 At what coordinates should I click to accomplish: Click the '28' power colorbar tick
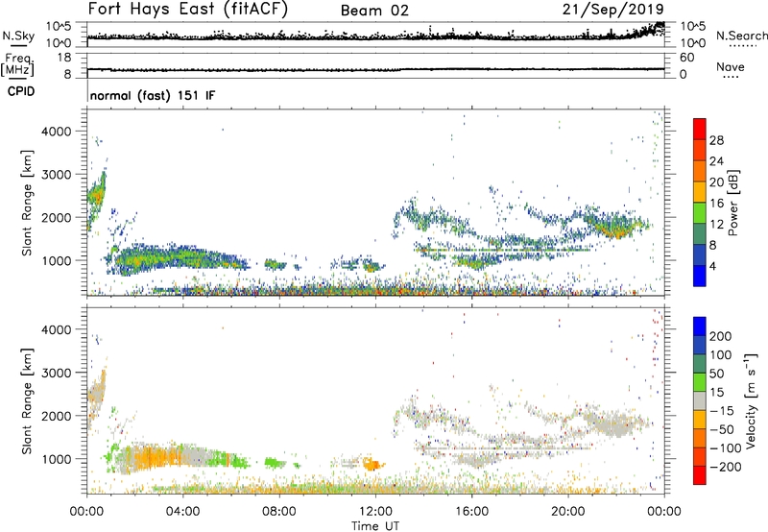point(716,140)
